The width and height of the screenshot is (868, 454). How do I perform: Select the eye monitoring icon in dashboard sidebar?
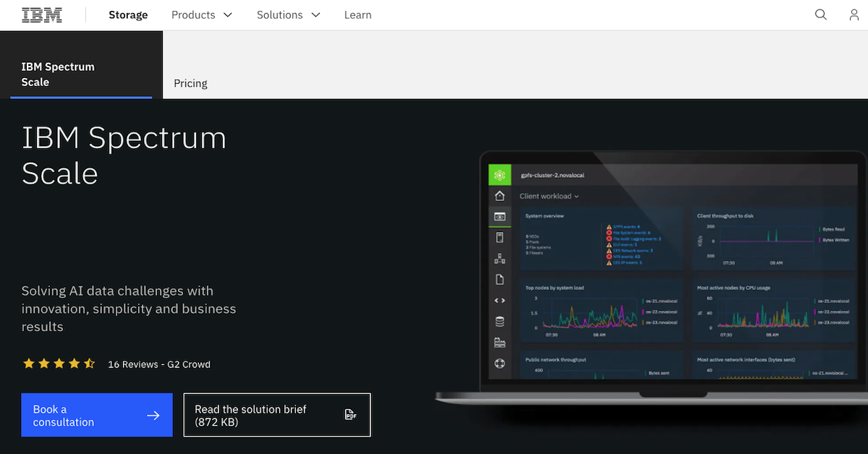499,216
